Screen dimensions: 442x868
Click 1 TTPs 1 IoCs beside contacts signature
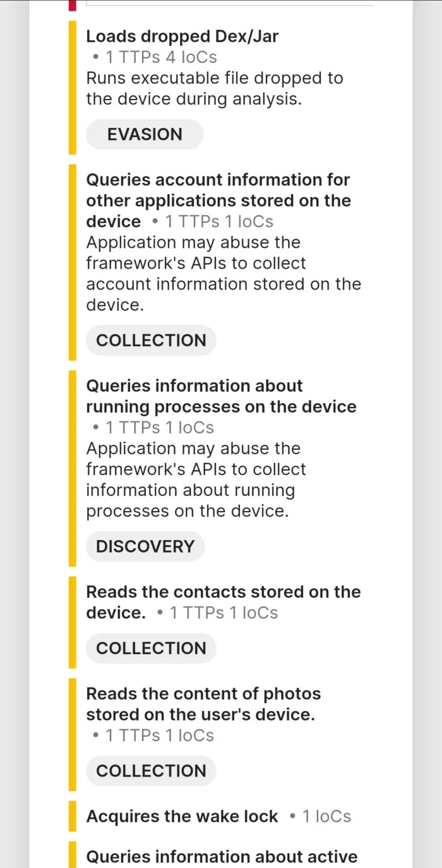point(217,613)
